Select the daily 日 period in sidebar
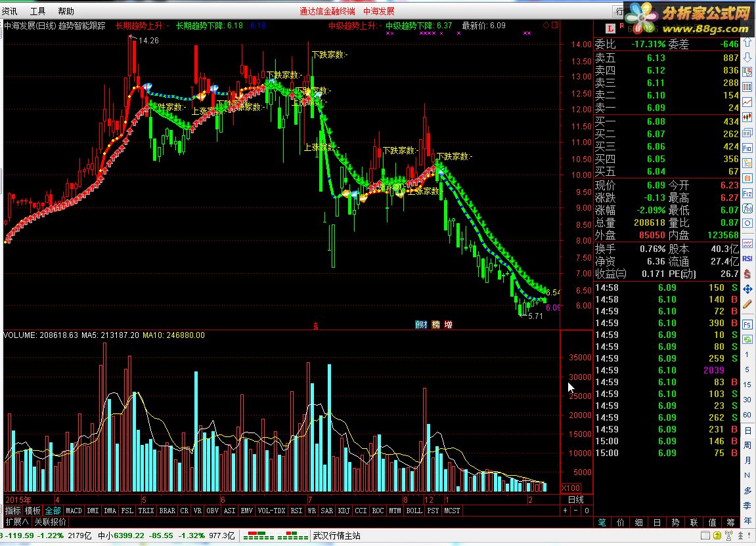The image size is (756, 546). pos(747,430)
